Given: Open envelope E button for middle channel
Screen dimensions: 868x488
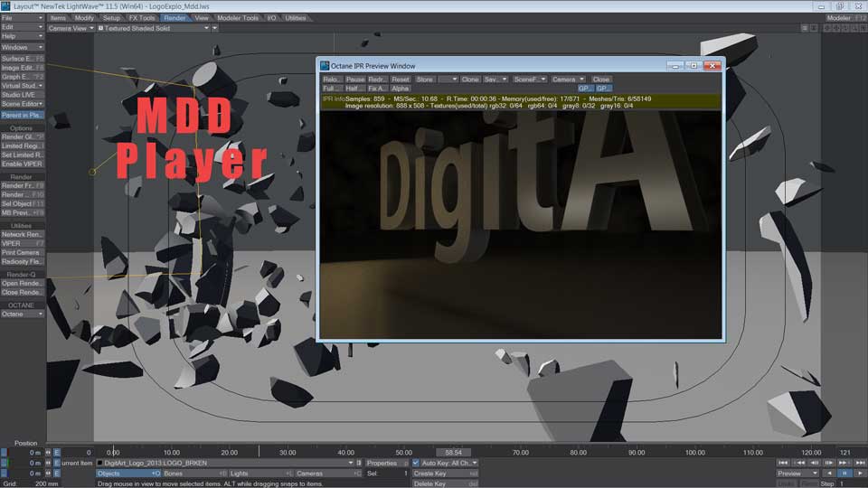Looking at the screenshot, I should (x=56, y=463).
